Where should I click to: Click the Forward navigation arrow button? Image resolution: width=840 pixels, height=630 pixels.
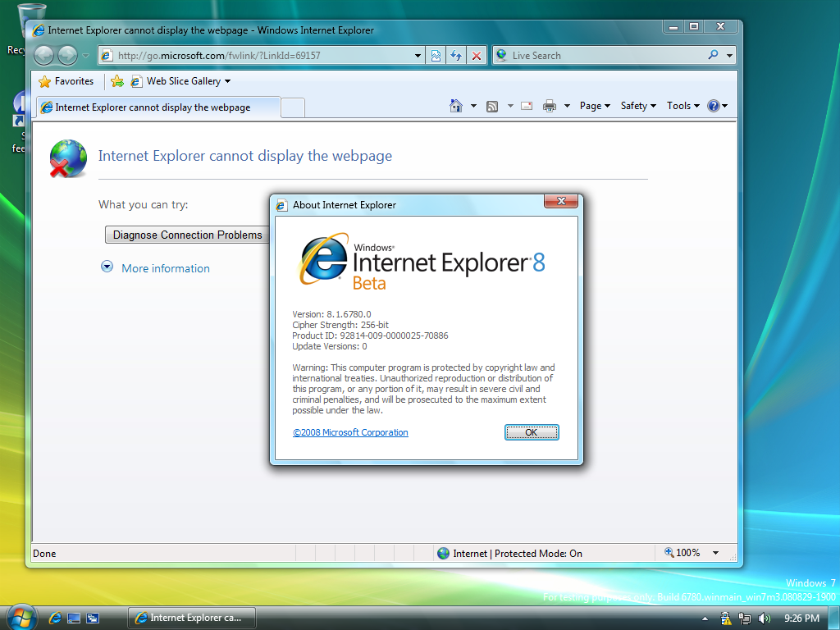click(x=67, y=55)
